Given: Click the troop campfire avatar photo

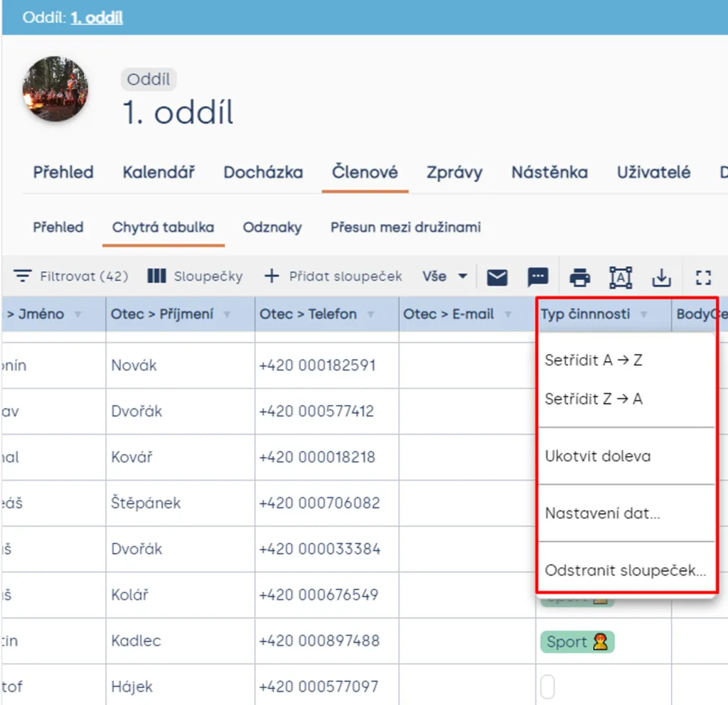Looking at the screenshot, I should coord(55,89).
